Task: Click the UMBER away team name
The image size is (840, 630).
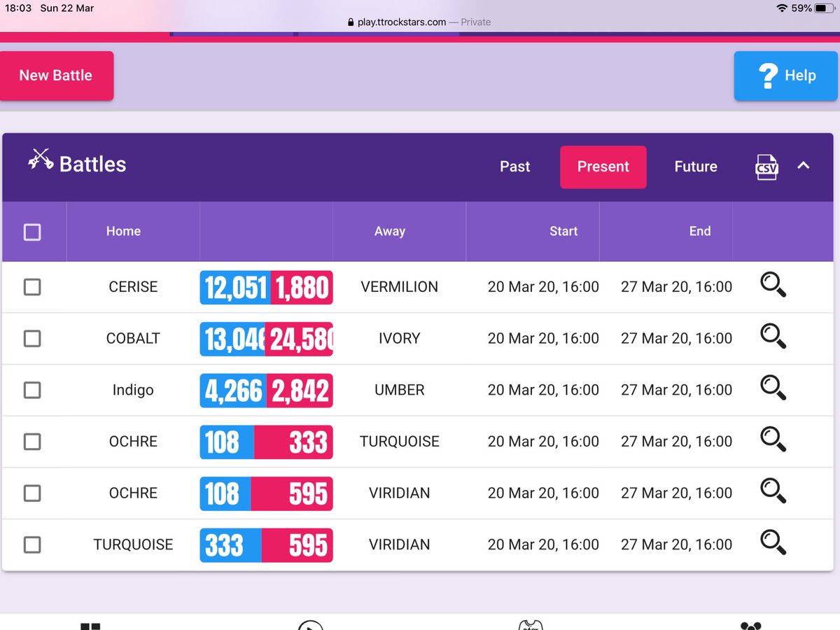Action: (x=400, y=390)
